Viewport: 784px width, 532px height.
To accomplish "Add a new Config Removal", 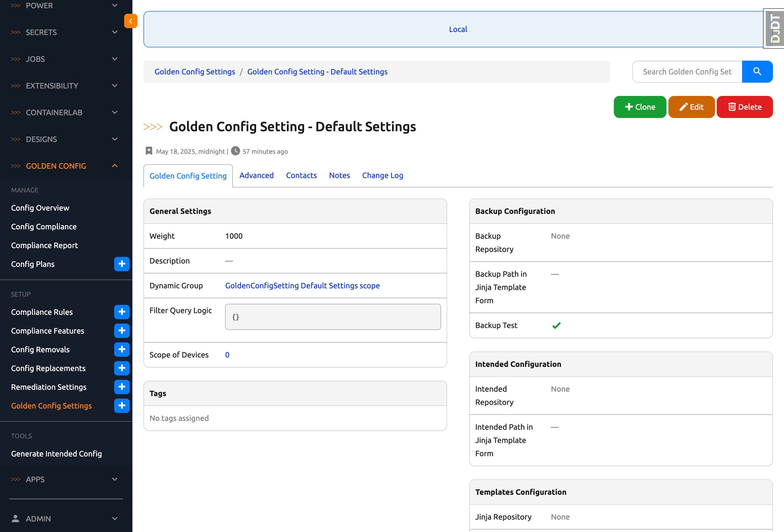I will click(x=122, y=349).
